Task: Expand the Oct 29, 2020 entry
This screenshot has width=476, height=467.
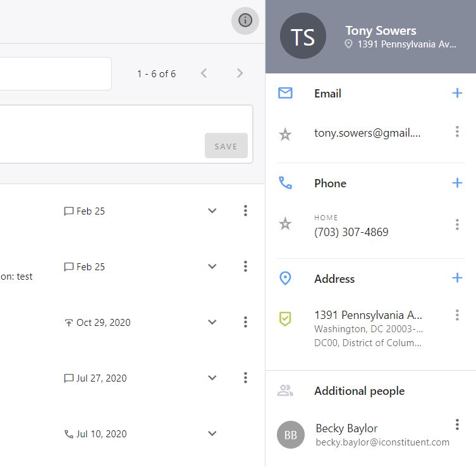Action: pyautogui.click(x=212, y=322)
